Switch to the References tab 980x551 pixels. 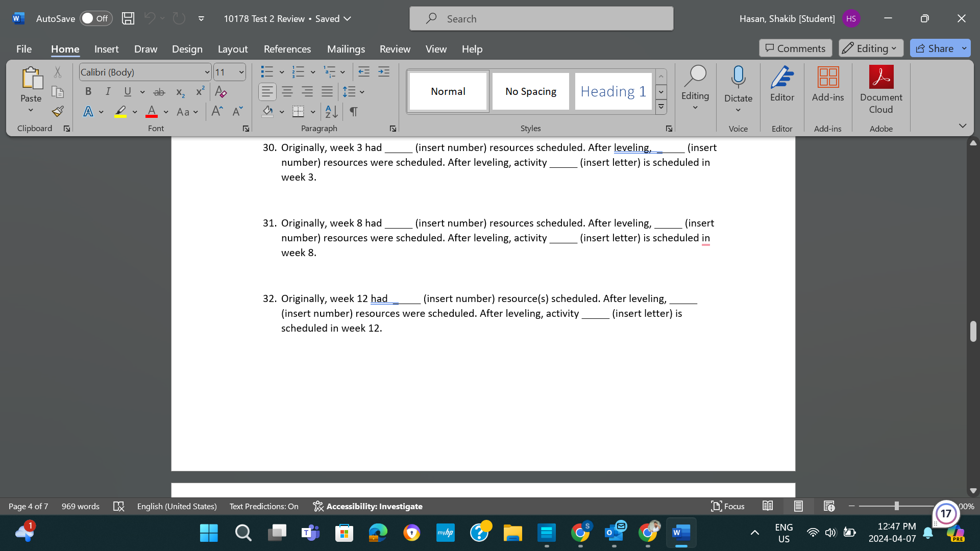(x=287, y=49)
